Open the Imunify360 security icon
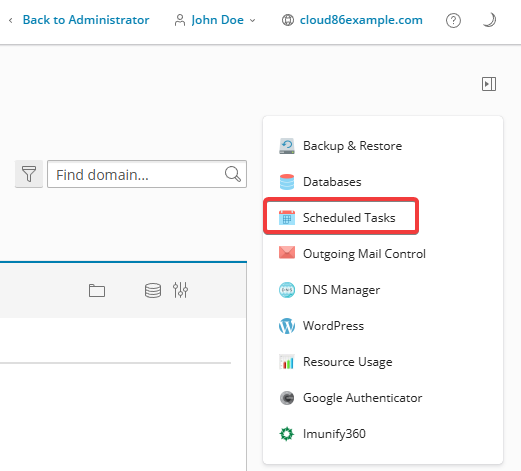The image size is (521, 471). [287, 434]
